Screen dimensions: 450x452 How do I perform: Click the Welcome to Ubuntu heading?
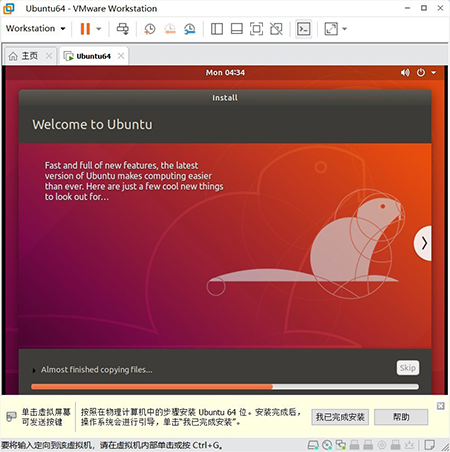tap(92, 124)
